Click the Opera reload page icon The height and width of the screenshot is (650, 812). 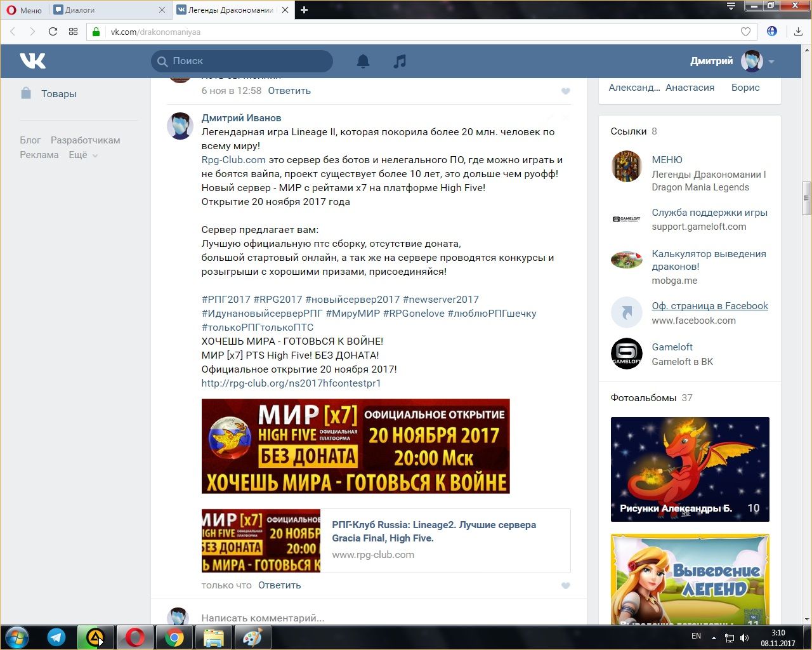tap(53, 32)
